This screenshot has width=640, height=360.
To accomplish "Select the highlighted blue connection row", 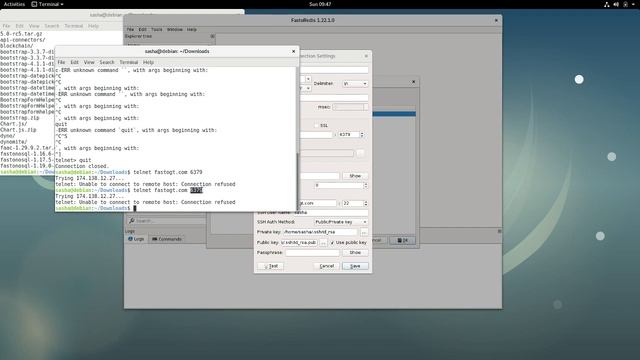I will [x=394, y=114].
